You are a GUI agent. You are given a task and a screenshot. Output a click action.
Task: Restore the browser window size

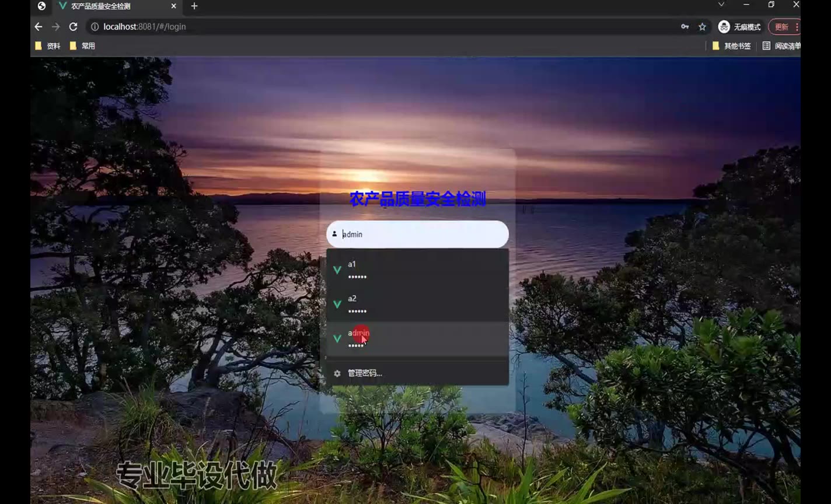tap(771, 5)
